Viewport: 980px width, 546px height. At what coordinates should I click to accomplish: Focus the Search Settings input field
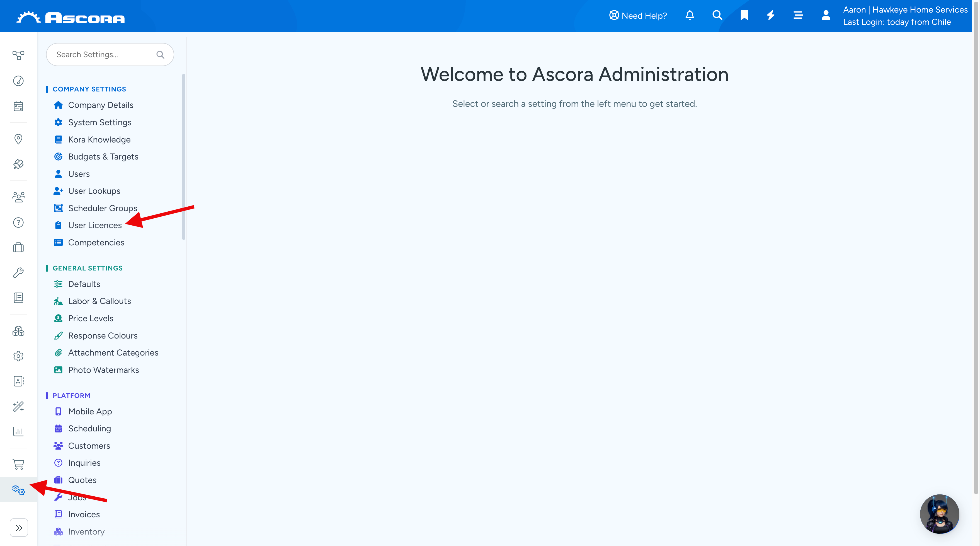pyautogui.click(x=110, y=54)
